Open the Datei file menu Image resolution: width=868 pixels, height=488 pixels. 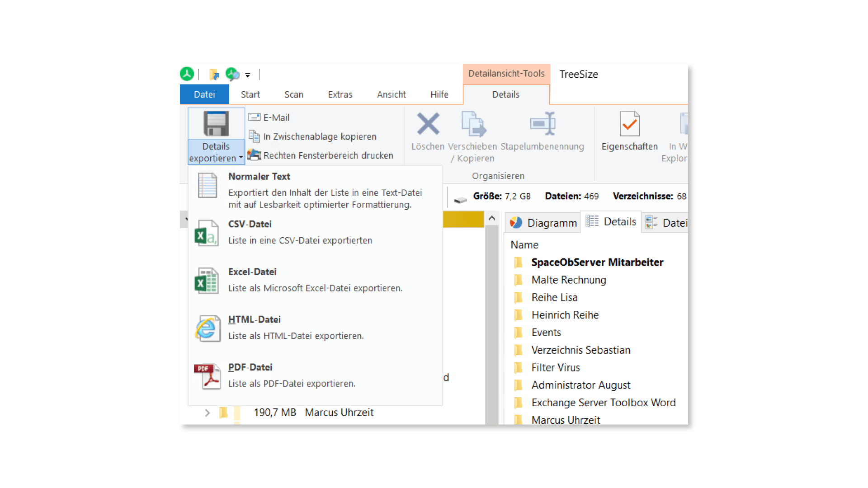[204, 94]
